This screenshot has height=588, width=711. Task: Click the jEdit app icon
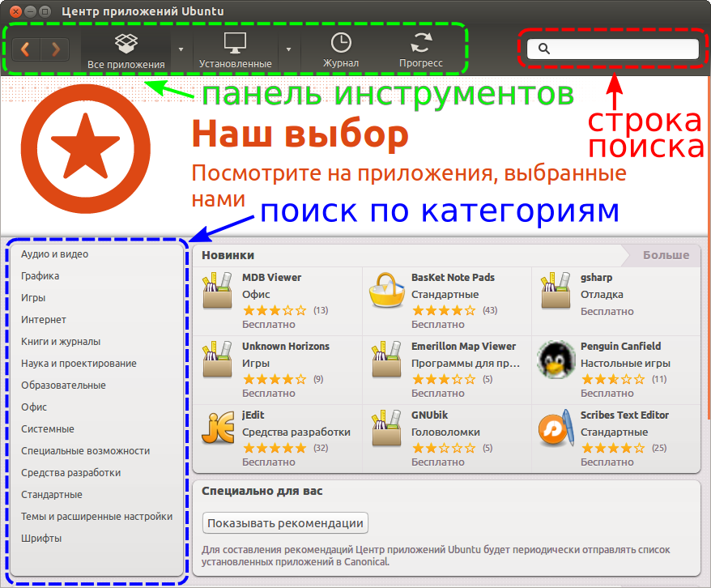[x=218, y=428]
